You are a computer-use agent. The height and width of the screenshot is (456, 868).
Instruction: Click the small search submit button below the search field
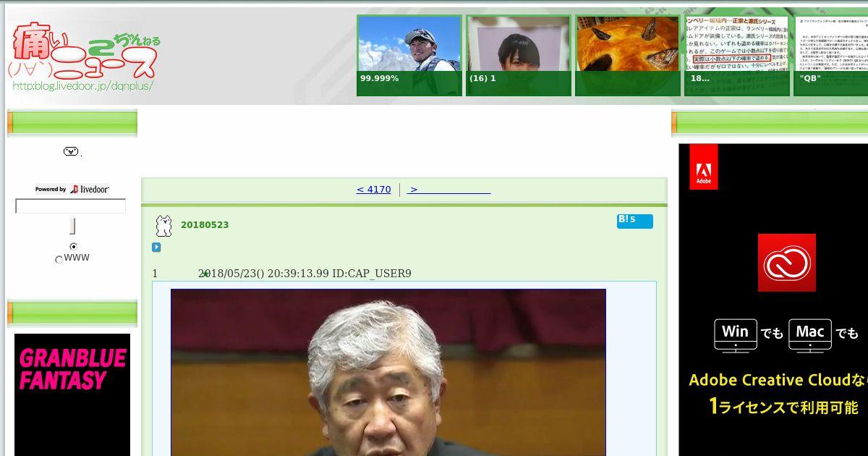[72, 227]
